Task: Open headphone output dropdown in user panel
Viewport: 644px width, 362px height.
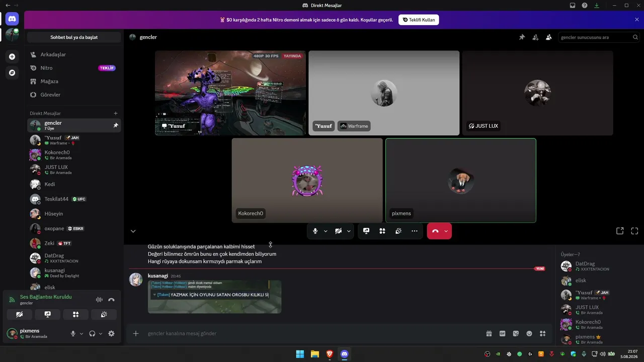Action: point(101,333)
